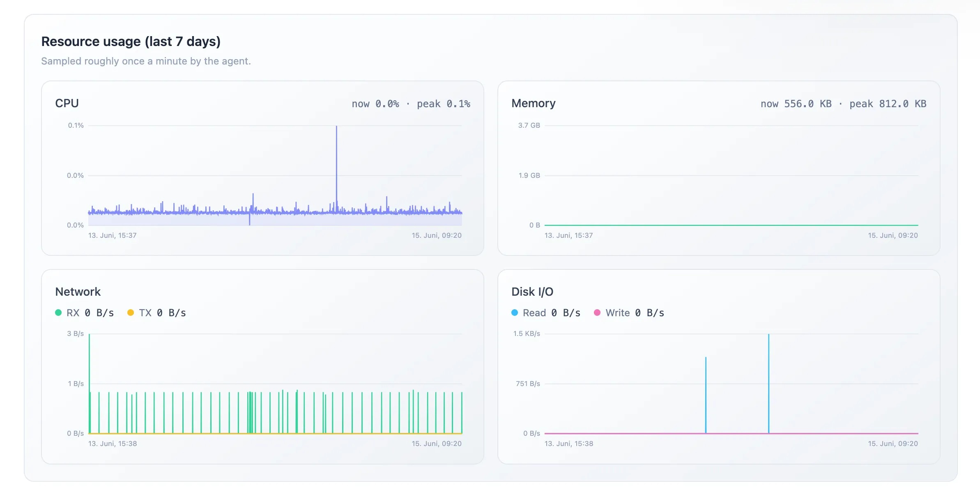Click CPU chart start date "13. Juni, 15:37"
980x492 pixels.
point(113,235)
